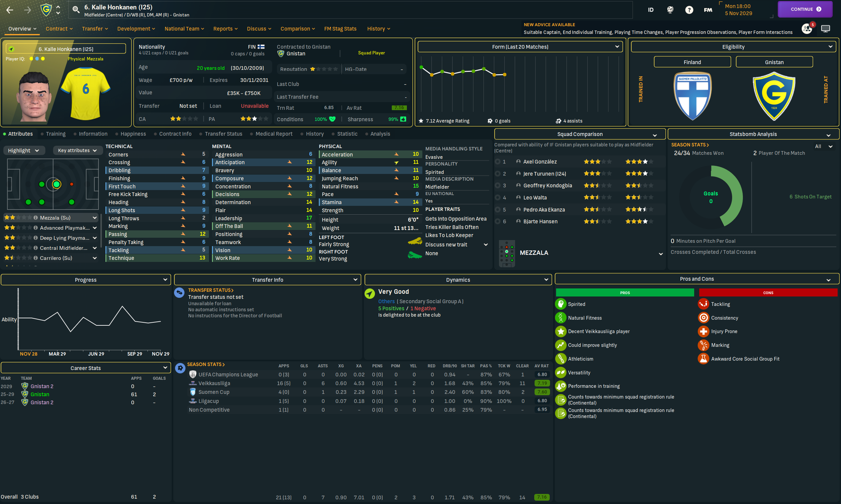The height and width of the screenshot is (504, 841).
Task: Click the monitor display icon
Action: [825, 29]
